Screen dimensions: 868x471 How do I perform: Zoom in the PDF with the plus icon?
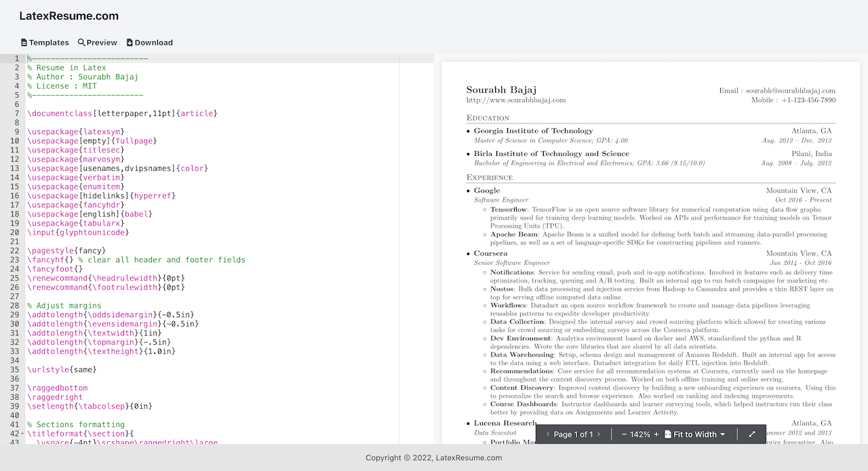pyautogui.click(x=656, y=434)
